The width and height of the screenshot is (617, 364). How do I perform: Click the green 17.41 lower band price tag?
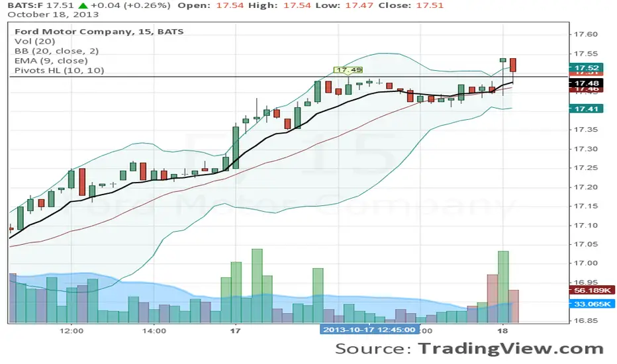pyautogui.click(x=587, y=109)
